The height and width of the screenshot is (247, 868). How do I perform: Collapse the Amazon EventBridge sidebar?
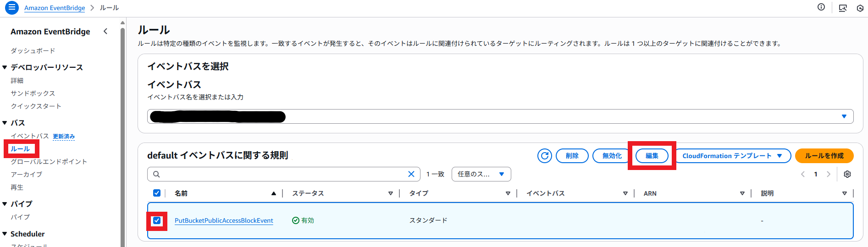105,31
